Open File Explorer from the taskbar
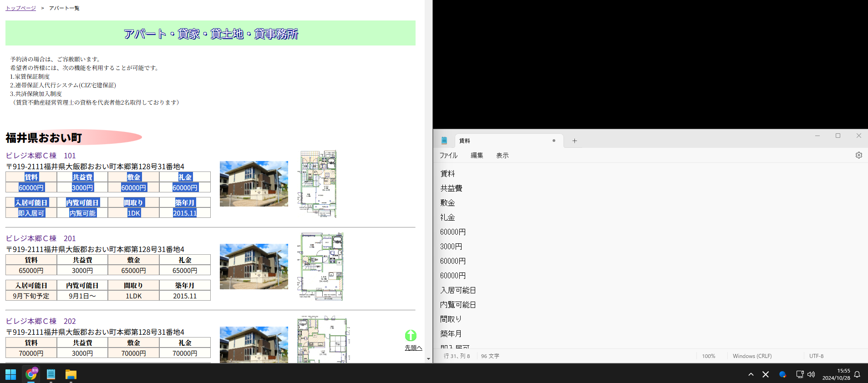Screen dimensions: 868x383 click(71, 374)
